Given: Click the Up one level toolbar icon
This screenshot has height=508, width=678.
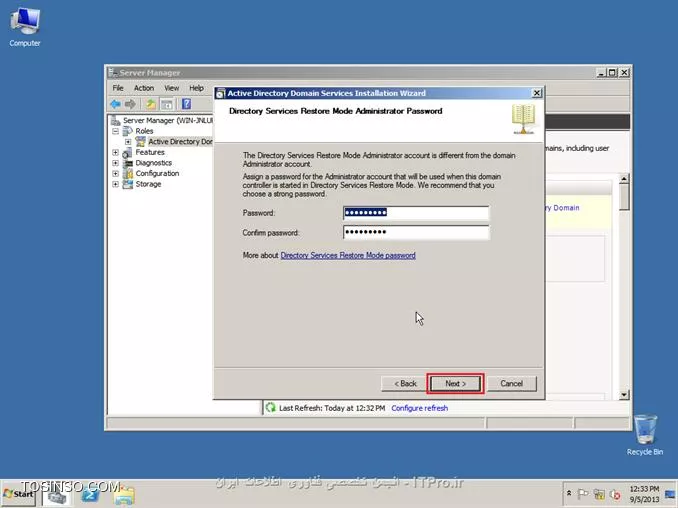Looking at the screenshot, I should (150, 104).
